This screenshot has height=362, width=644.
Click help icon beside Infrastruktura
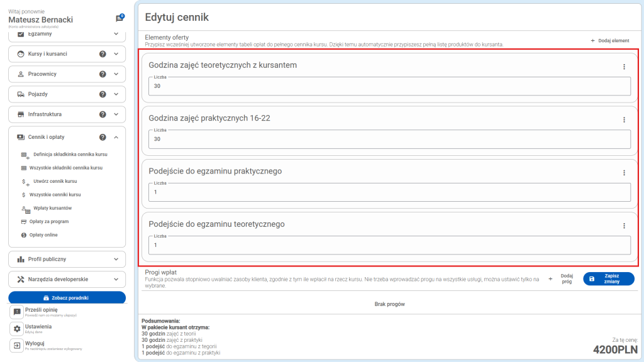tap(103, 114)
